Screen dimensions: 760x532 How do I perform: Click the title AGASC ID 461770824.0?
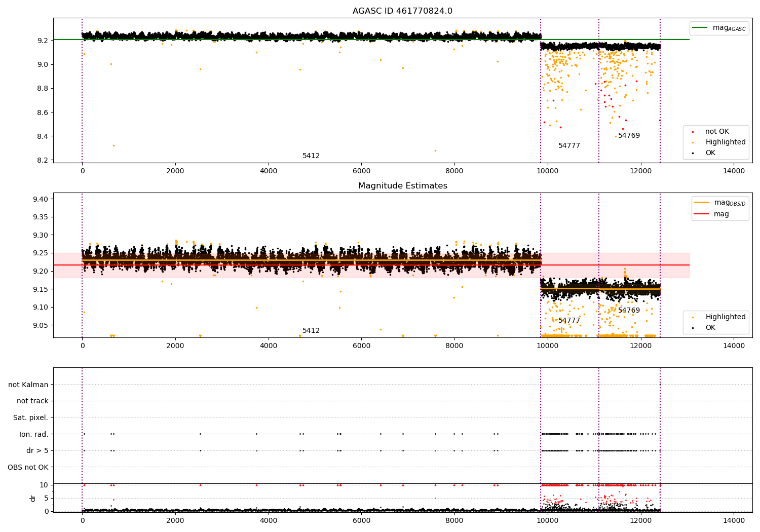(402, 11)
